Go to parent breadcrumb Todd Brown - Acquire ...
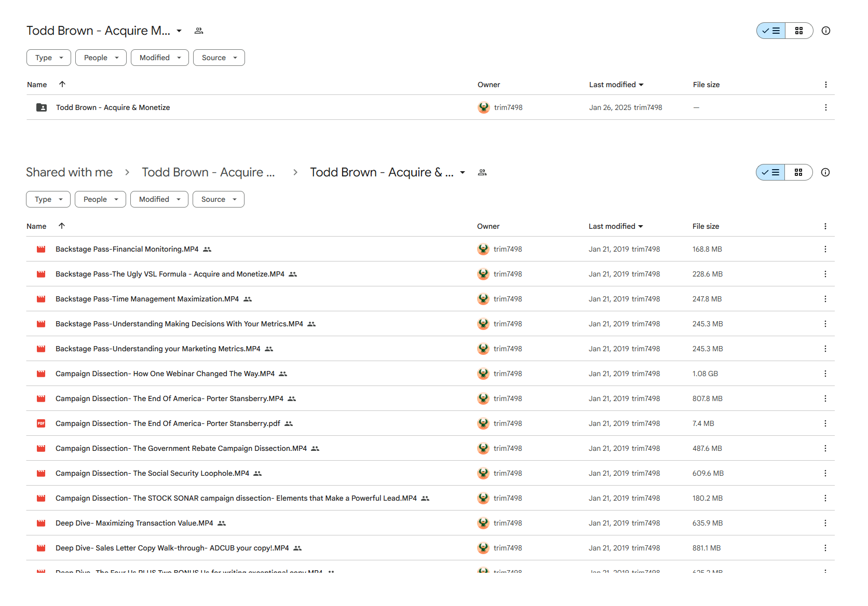 pyautogui.click(x=209, y=172)
